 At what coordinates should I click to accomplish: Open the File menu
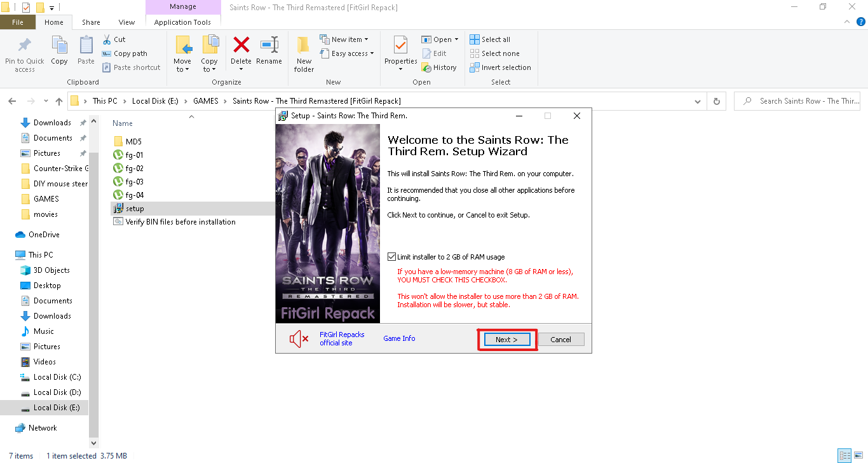[x=18, y=22]
